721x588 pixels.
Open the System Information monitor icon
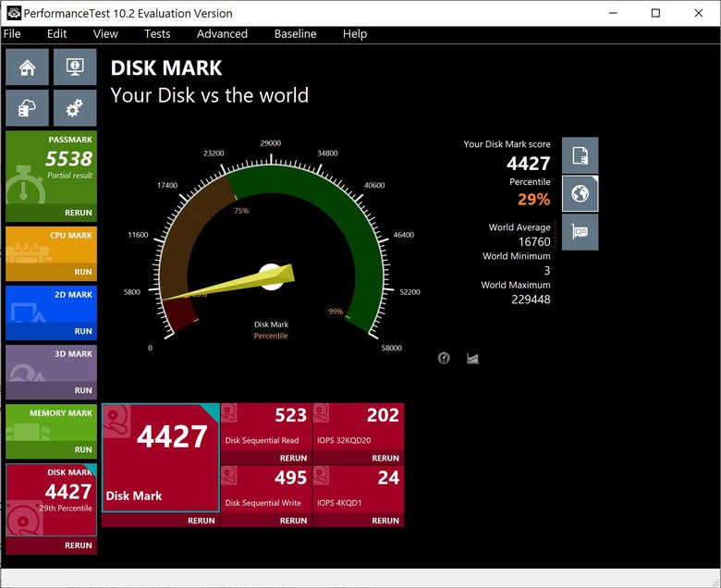point(75,67)
